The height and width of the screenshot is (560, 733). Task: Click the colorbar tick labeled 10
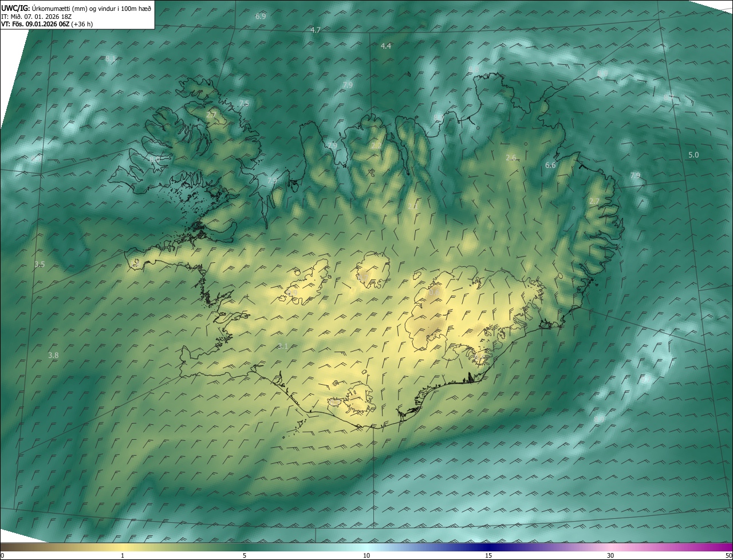pyautogui.click(x=366, y=555)
